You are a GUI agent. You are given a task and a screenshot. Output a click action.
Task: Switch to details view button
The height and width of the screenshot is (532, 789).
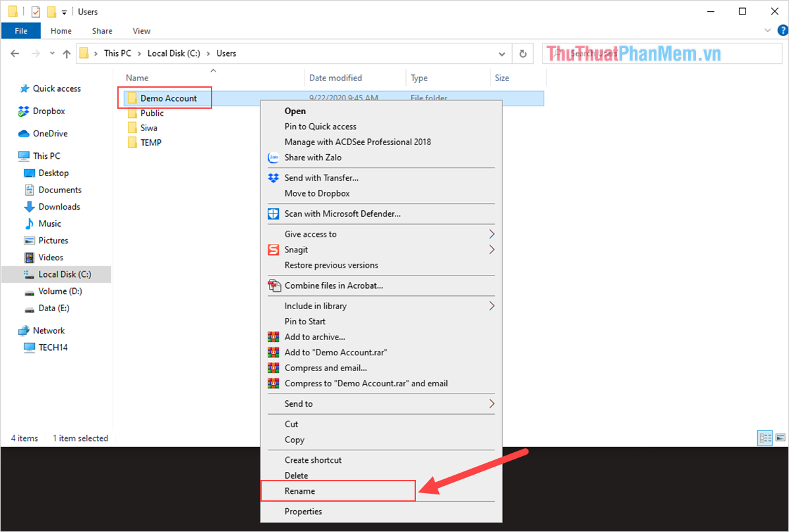click(765, 438)
